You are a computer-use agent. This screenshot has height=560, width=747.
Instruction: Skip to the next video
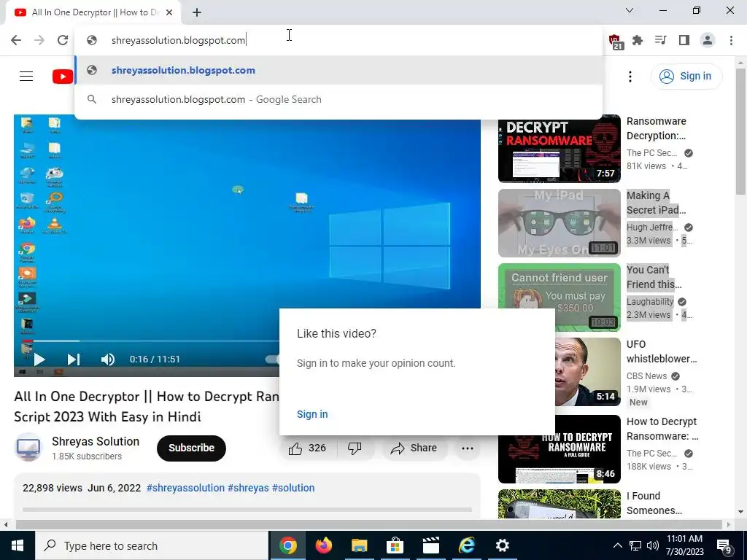pos(74,359)
